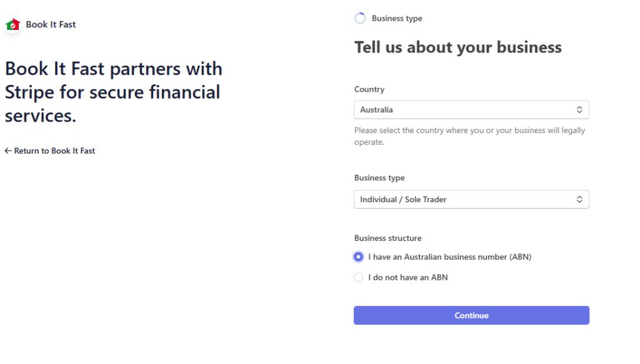Click the Book It Fast house logo
This screenshot has height=364, width=640.
tap(12, 25)
